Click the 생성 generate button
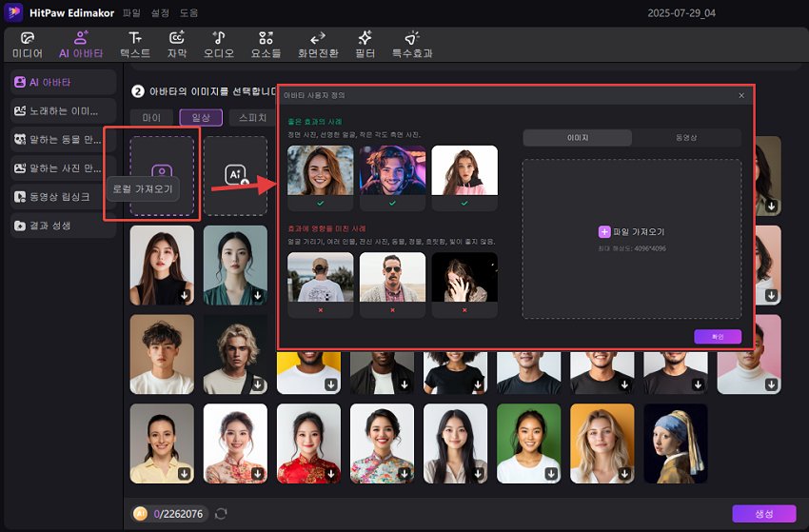The height and width of the screenshot is (532, 809). 764,513
